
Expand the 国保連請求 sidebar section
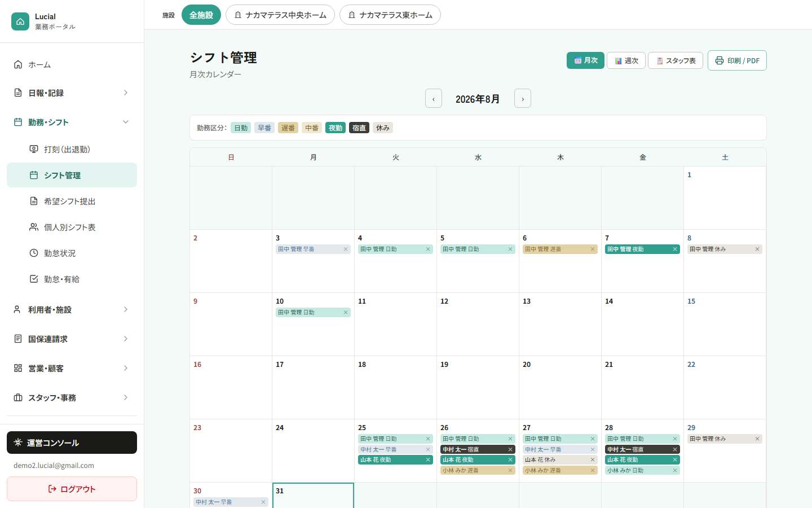tap(72, 339)
